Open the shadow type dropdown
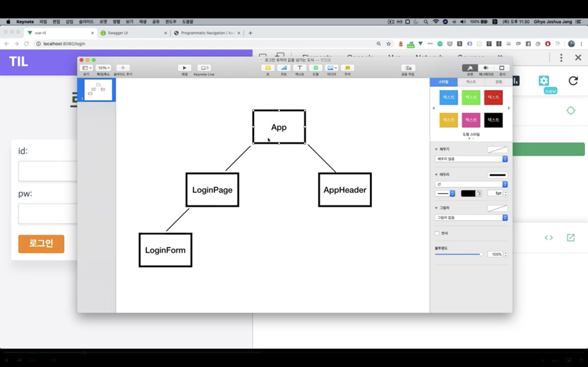 tap(471, 218)
